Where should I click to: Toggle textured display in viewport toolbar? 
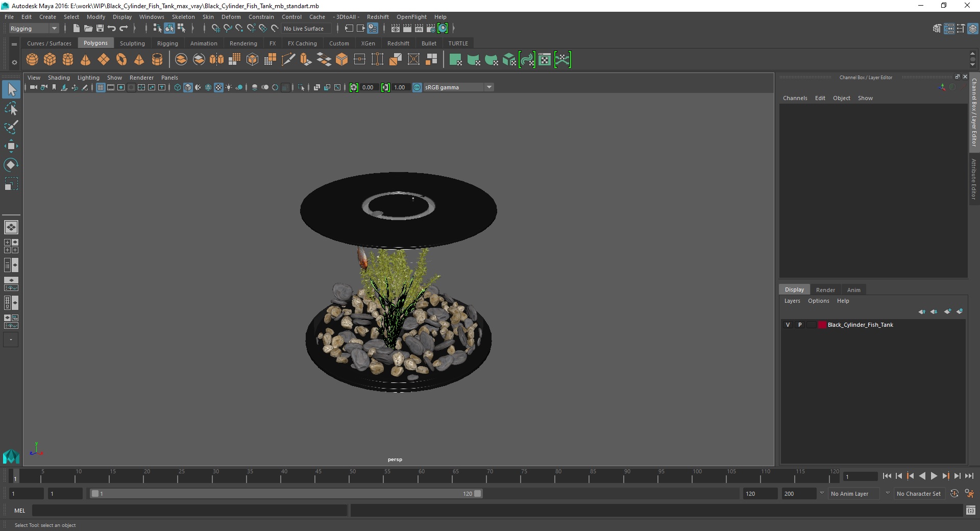tap(218, 87)
